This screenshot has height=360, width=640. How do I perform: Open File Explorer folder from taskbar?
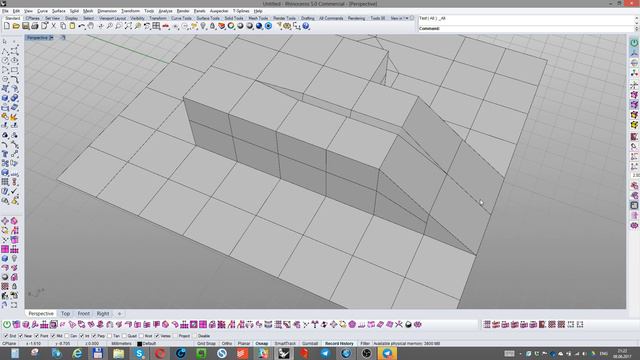point(118,353)
